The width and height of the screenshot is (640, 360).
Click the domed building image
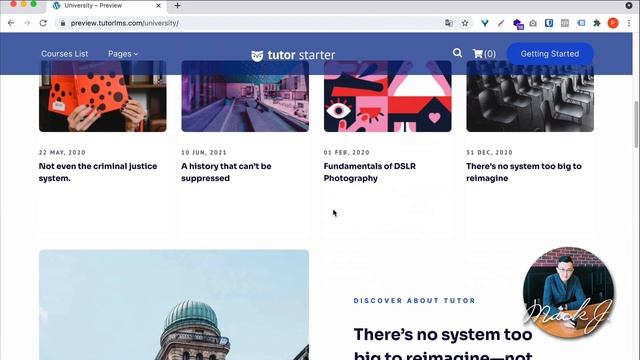coord(174,305)
